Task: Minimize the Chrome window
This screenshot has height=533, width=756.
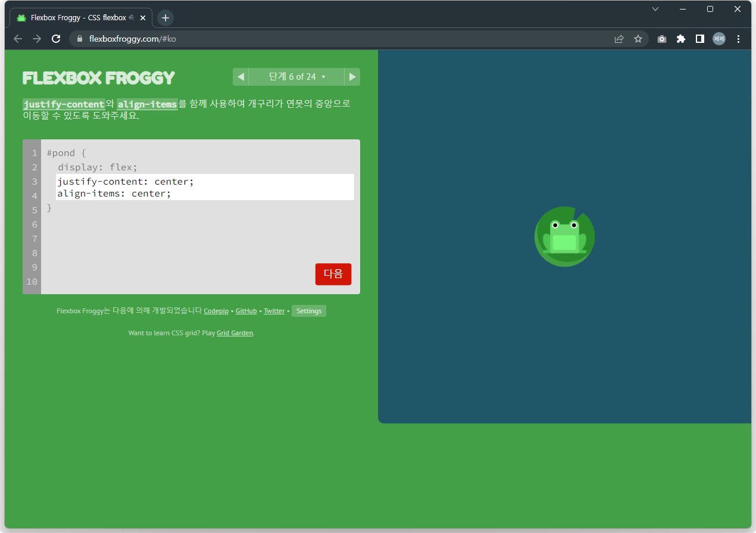Action: point(683,9)
